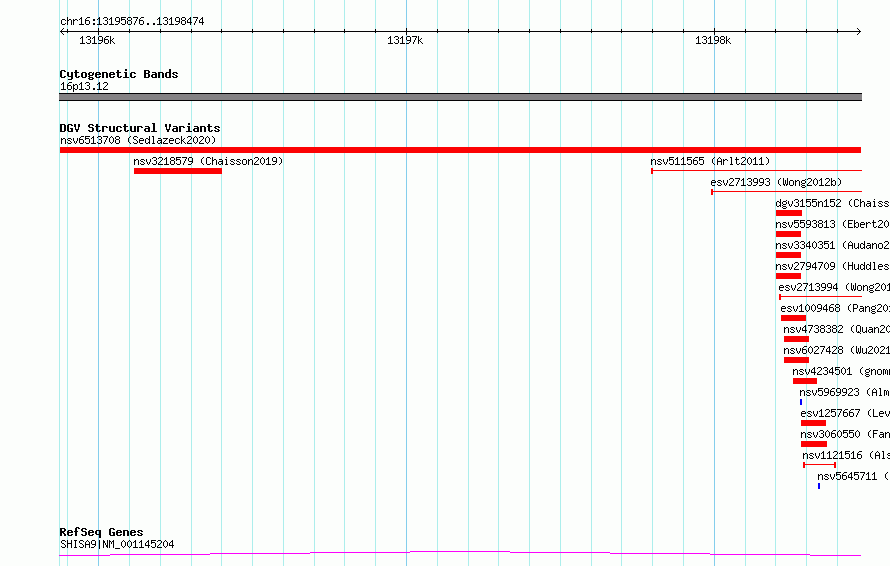Click the 13198k ruler tick label
890x566 pixels.
(713, 40)
